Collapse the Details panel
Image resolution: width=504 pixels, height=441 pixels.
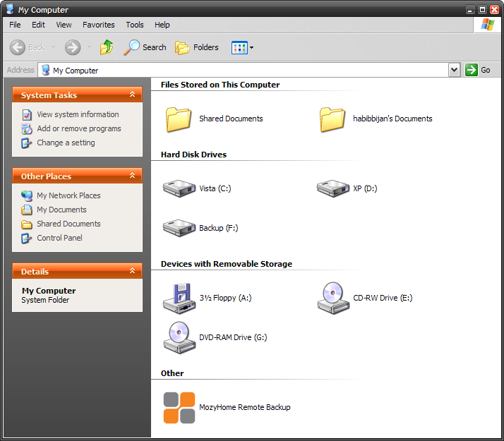pyautogui.click(x=133, y=271)
